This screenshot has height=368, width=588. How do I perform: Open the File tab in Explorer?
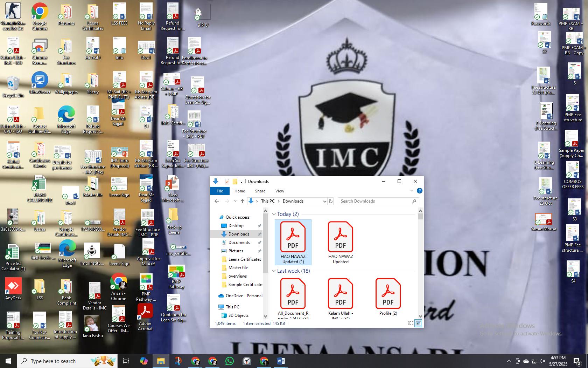click(x=220, y=191)
